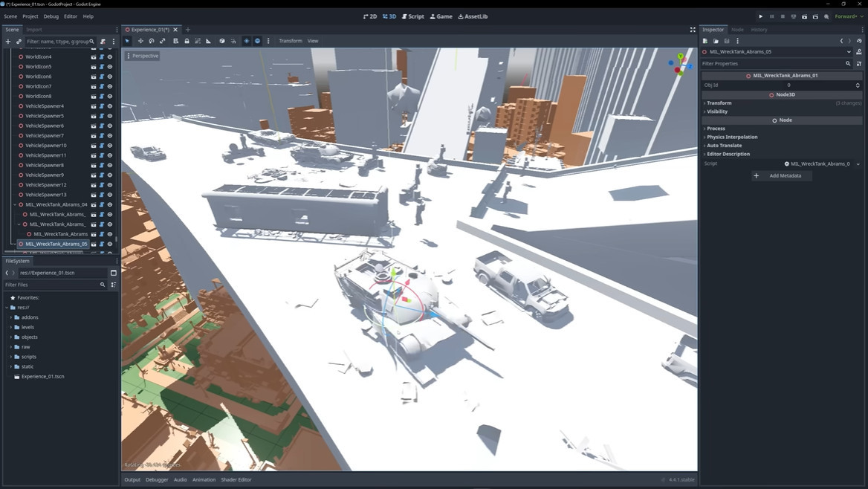This screenshot has width=868, height=489.
Task: Open script attached to WorldIcon5
Action: pos(102,67)
